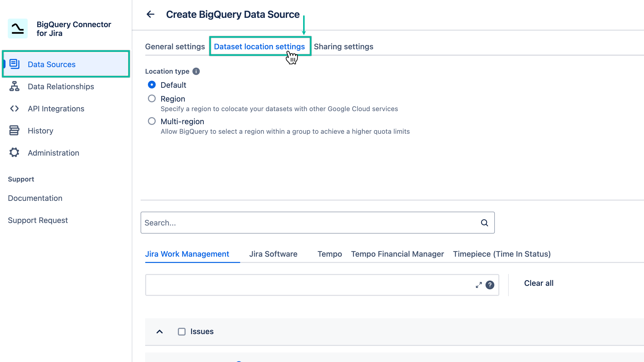
Task: Check the Issues checkbox
Action: pos(182,332)
